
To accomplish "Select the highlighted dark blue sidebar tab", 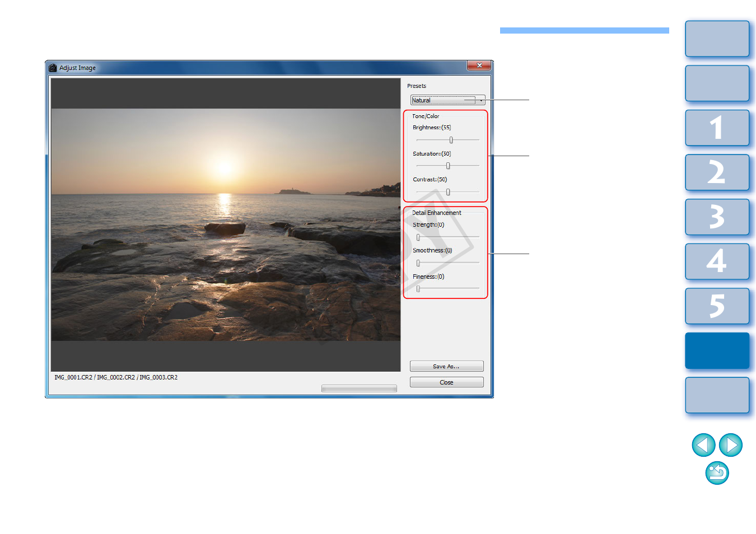I will pos(717,350).
